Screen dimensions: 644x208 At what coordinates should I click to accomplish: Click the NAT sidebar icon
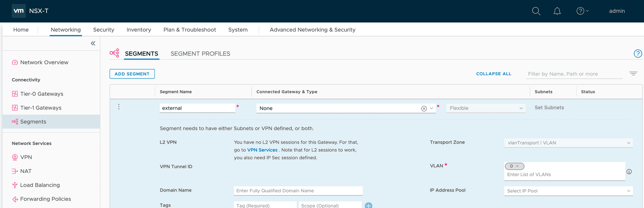15,171
